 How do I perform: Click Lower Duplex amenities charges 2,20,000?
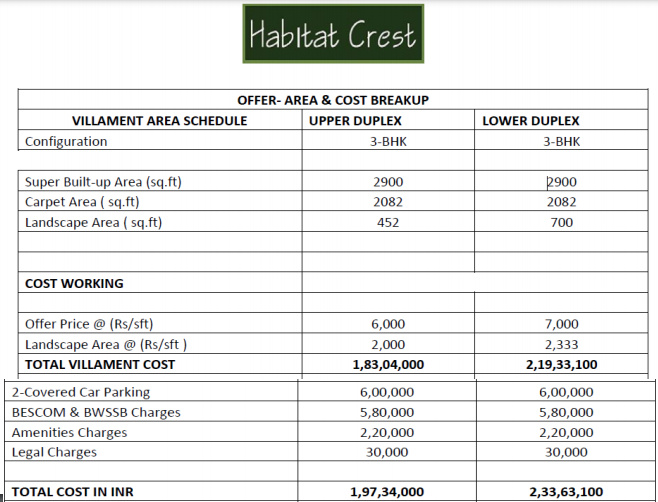pos(566,433)
